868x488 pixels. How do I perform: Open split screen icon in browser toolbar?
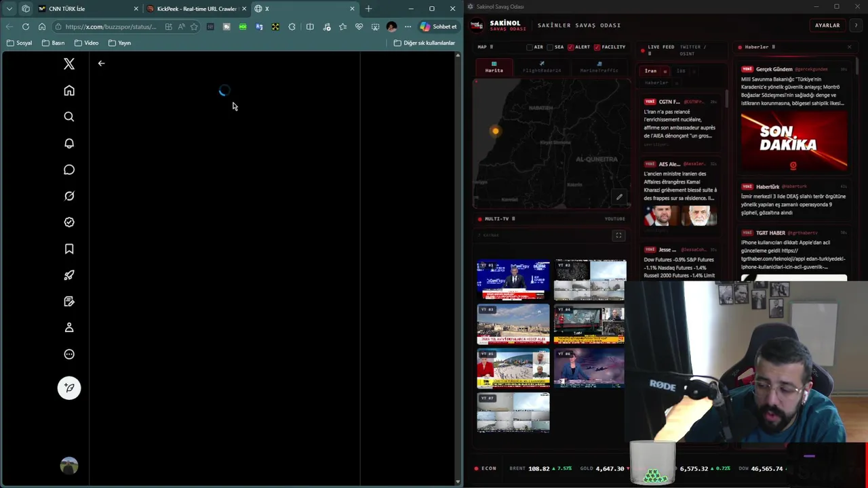pyautogui.click(x=310, y=26)
